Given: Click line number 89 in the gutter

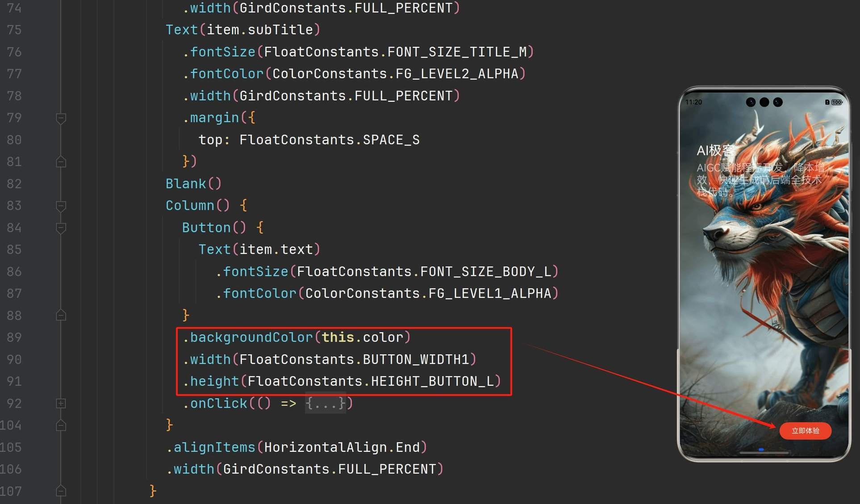Looking at the screenshot, I should 14,337.
